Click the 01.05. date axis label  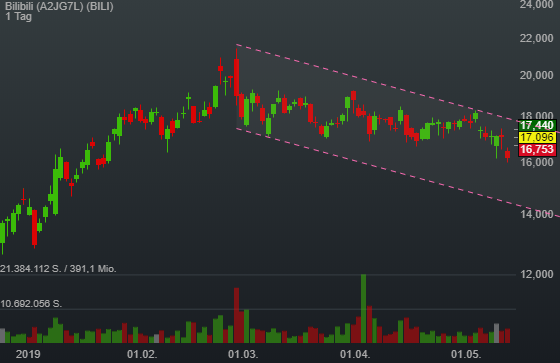click(466, 354)
